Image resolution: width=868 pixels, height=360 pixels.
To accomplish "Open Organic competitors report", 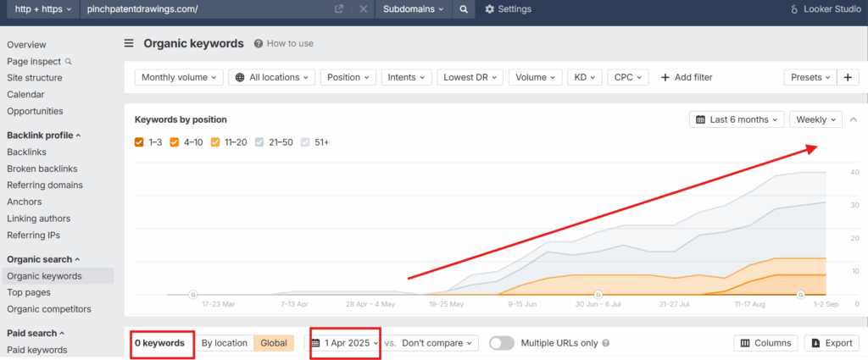I will [x=49, y=309].
